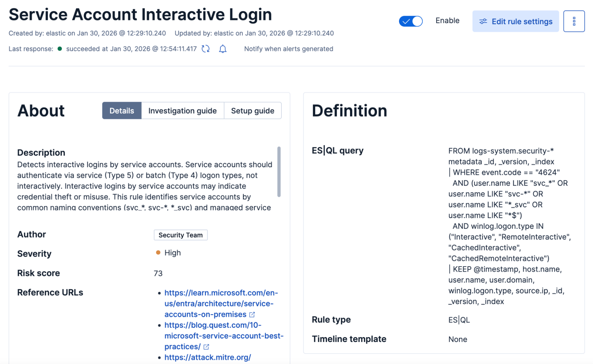Click the About heading
The height and width of the screenshot is (364, 593).
click(41, 111)
